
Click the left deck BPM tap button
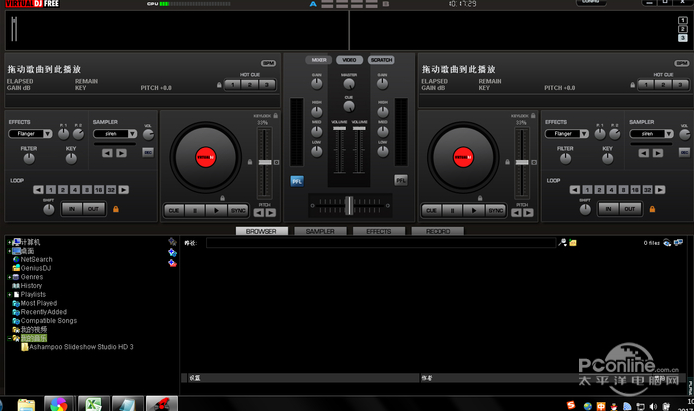pos(268,63)
